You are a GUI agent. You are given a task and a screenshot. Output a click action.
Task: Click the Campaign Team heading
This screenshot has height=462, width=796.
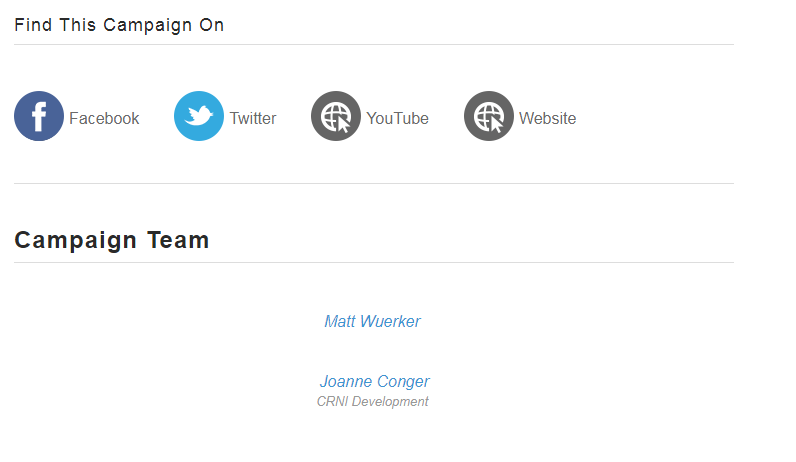coord(112,240)
